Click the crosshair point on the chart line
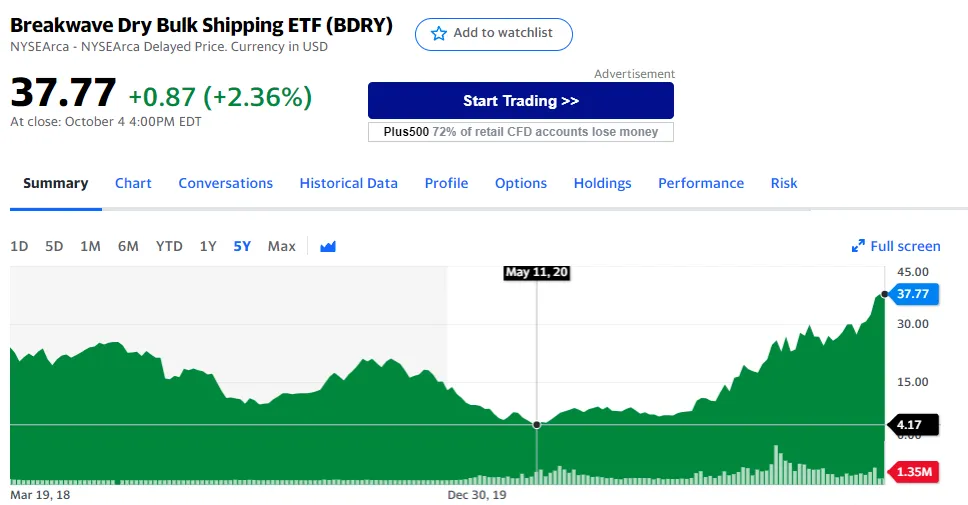The height and width of the screenshot is (505, 968). (x=536, y=425)
